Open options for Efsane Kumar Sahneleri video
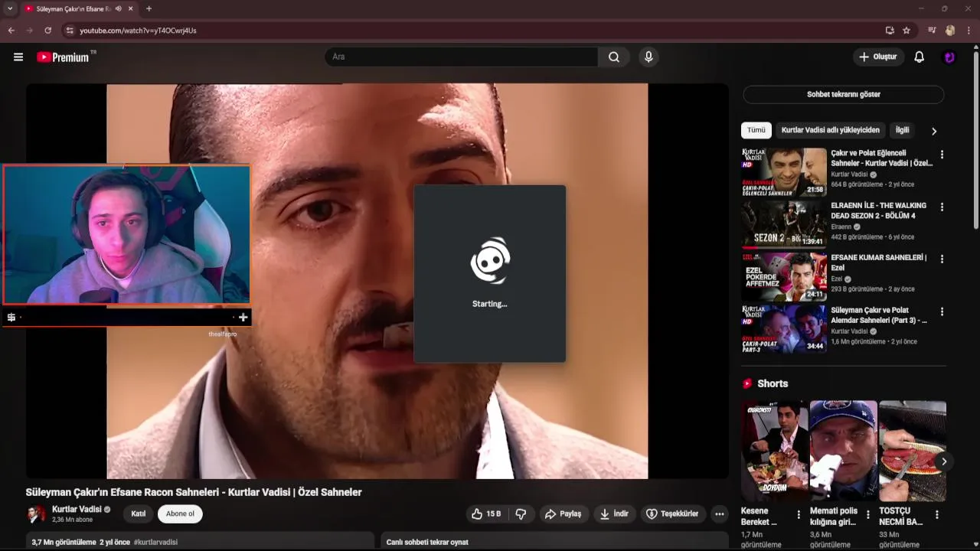Viewport: 980px width, 551px height. coord(942,259)
